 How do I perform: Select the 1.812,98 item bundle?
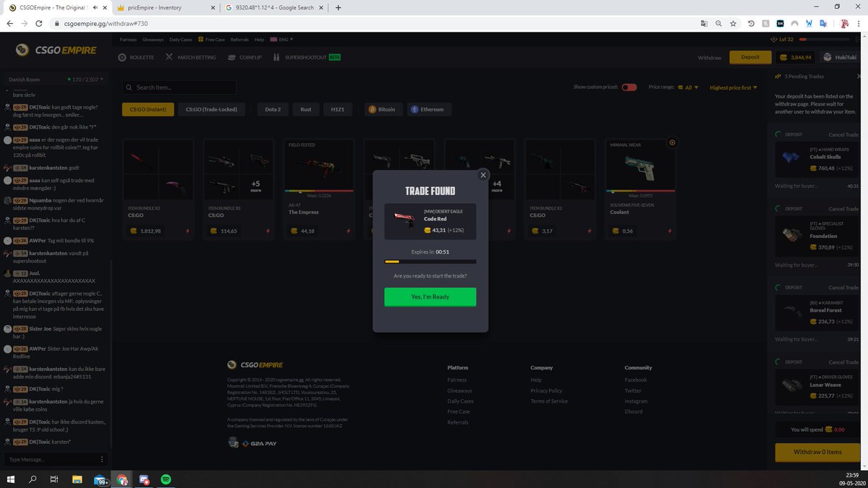pyautogui.click(x=158, y=191)
